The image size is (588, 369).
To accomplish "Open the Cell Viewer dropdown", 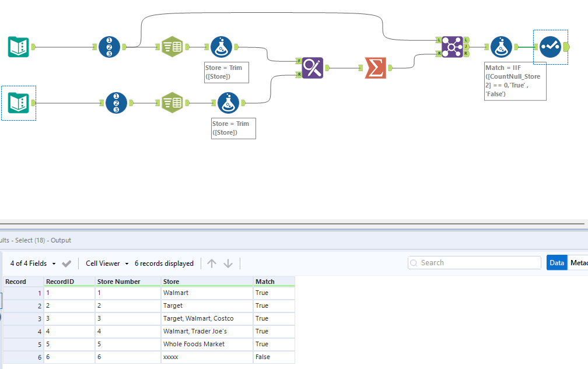I will point(106,263).
